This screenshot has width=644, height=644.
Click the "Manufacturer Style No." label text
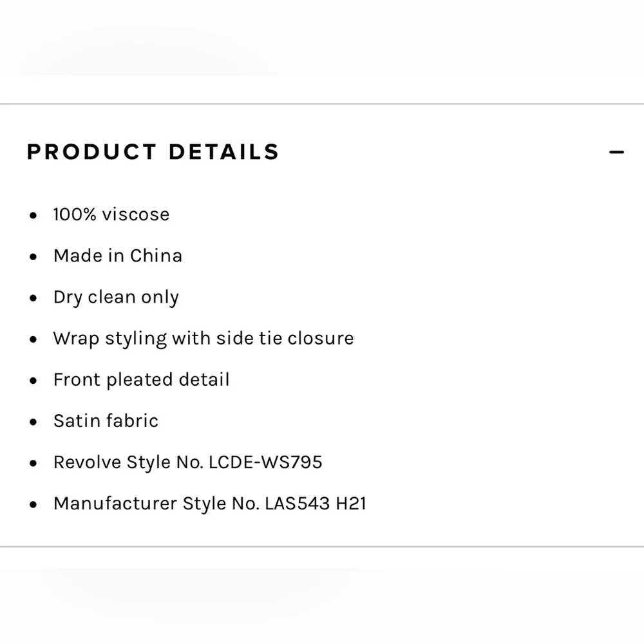point(156,503)
